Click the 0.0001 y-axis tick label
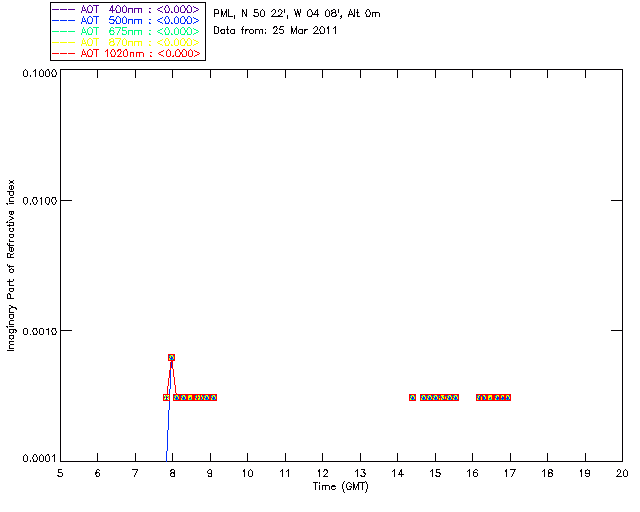Viewport: 640px width, 512px height. coord(40,459)
